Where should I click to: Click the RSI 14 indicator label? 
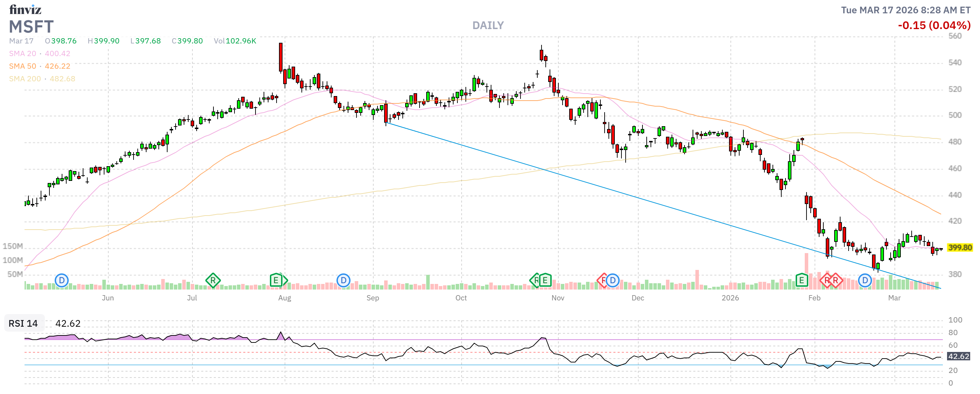click(23, 323)
